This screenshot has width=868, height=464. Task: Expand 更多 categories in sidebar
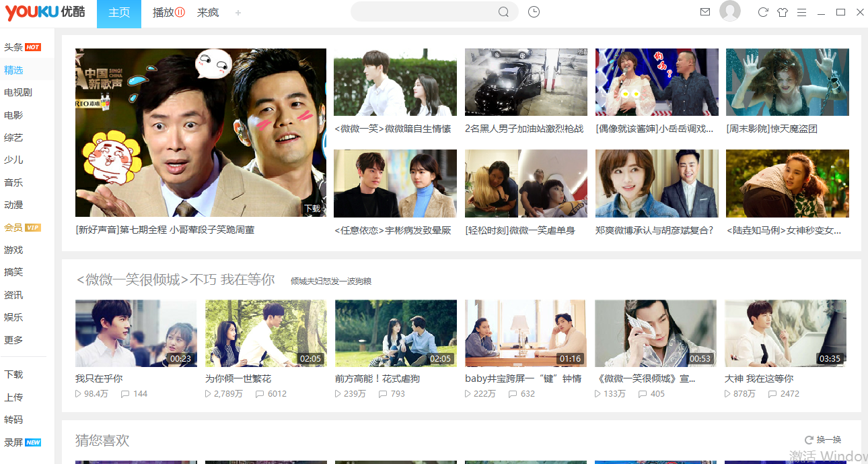coord(13,340)
